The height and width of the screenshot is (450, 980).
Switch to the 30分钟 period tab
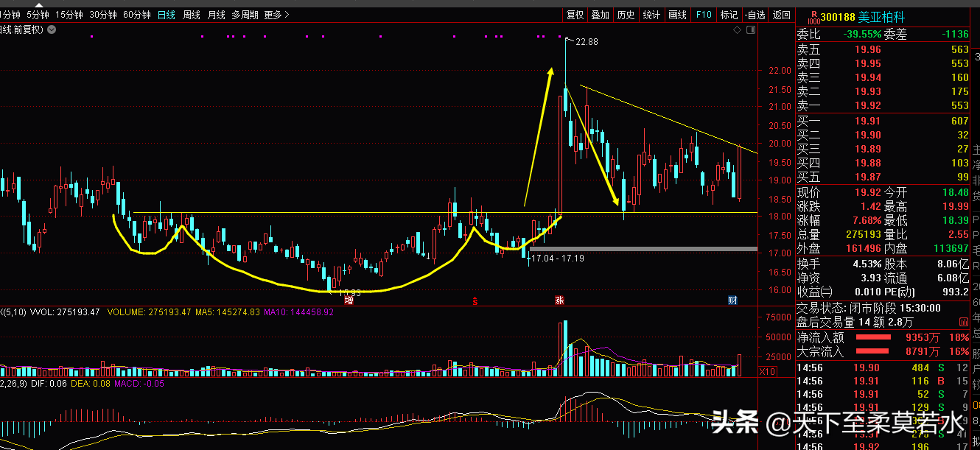tap(103, 15)
